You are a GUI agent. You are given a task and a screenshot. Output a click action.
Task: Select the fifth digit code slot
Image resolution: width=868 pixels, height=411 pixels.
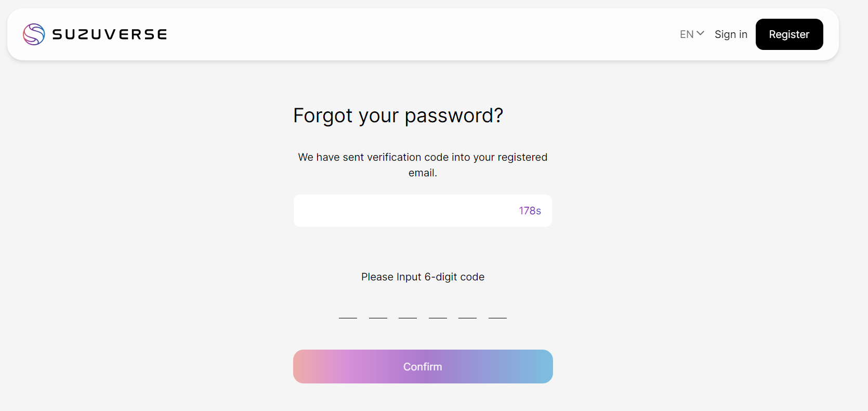pyautogui.click(x=467, y=315)
